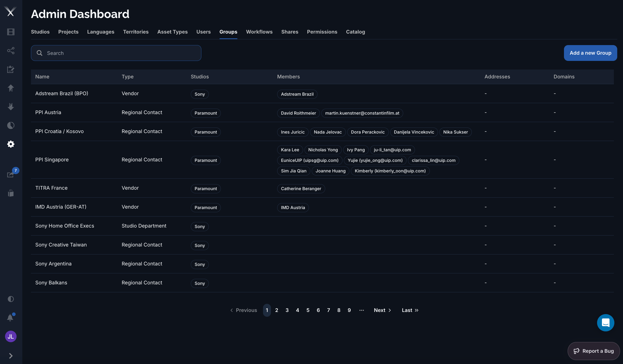The height and width of the screenshot is (364, 623).
Task: Open the clipboard edit sidebar icon
Action: click(11, 69)
